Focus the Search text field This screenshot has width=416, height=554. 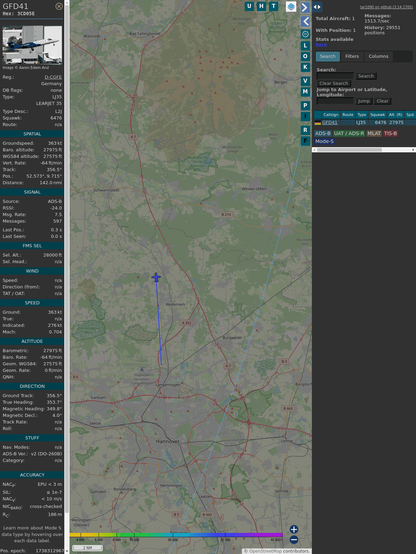coord(335,76)
